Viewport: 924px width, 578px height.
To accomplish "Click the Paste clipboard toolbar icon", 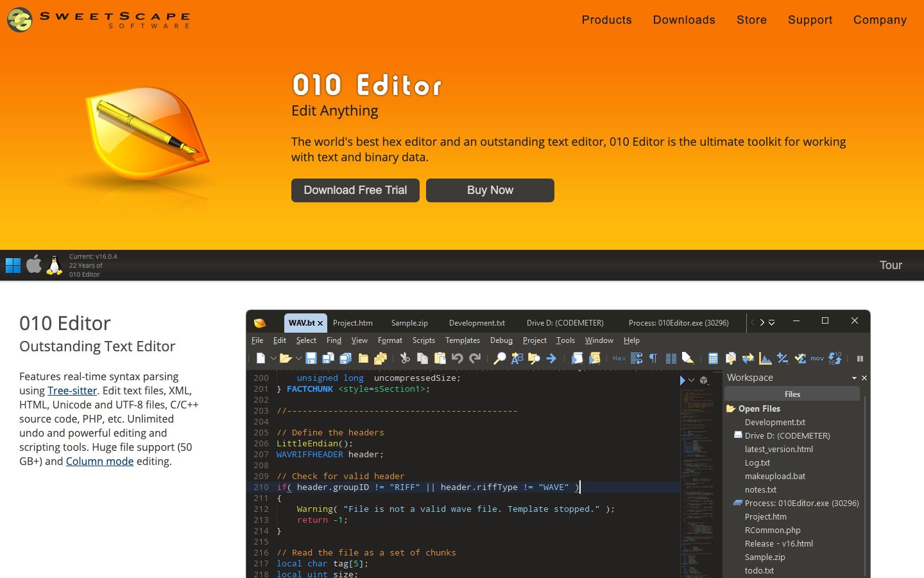I will coord(440,358).
